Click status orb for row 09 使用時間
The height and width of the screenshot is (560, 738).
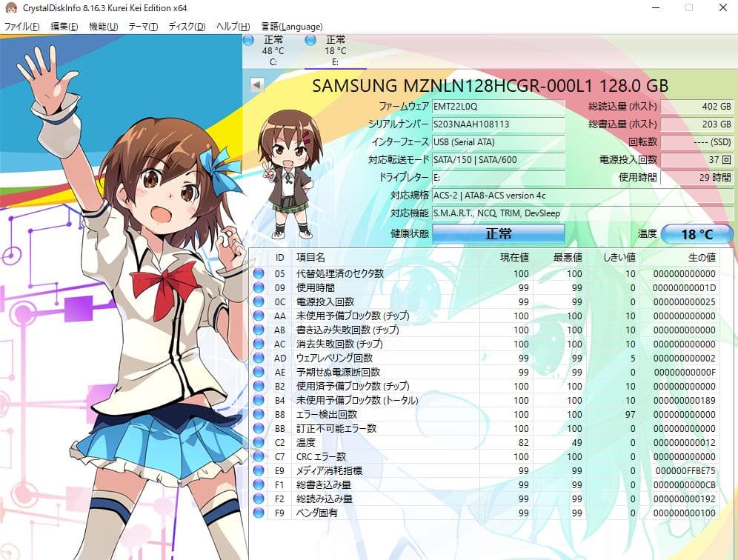[259, 287]
